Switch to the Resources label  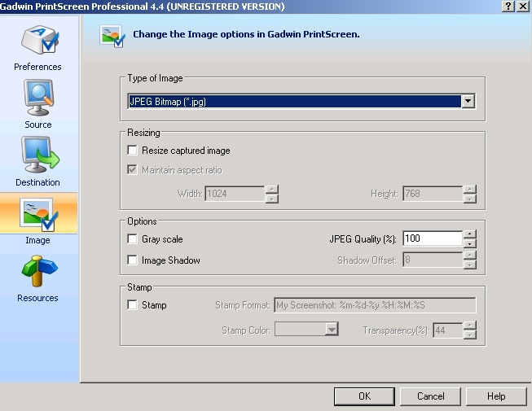point(37,298)
